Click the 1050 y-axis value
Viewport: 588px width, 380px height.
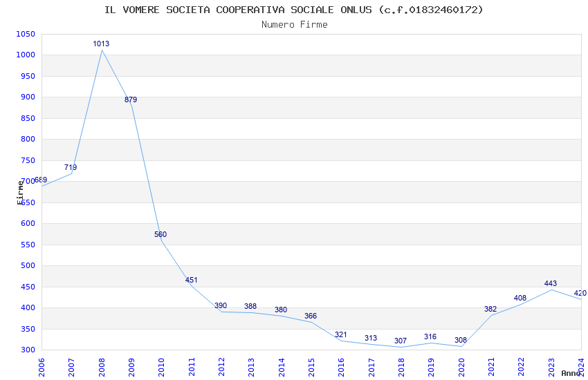[26, 34]
